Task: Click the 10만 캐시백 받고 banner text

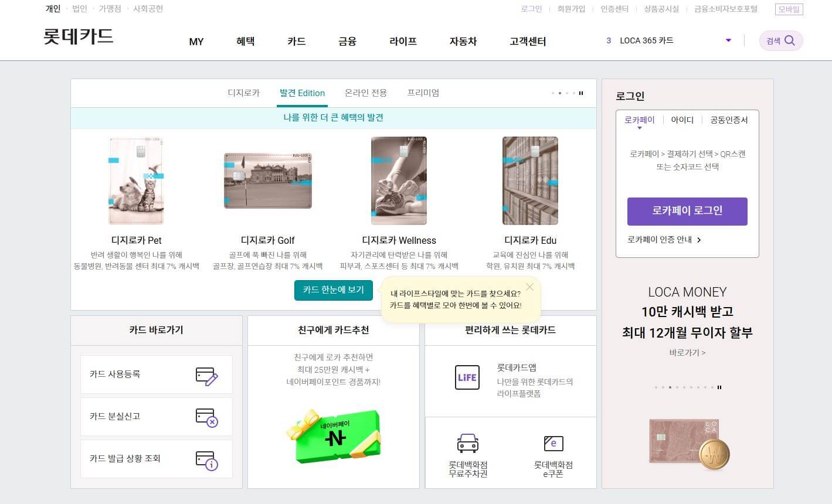Action: [x=687, y=312]
